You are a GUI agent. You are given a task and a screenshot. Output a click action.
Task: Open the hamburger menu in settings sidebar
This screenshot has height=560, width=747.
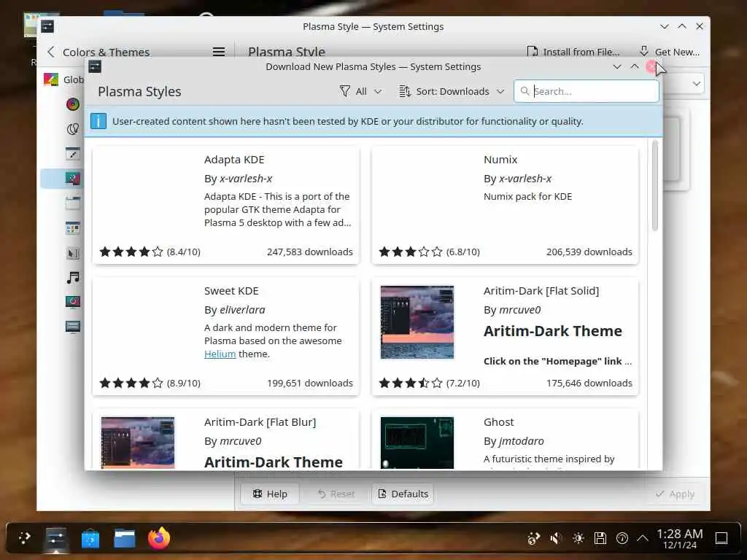[x=219, y=52]
